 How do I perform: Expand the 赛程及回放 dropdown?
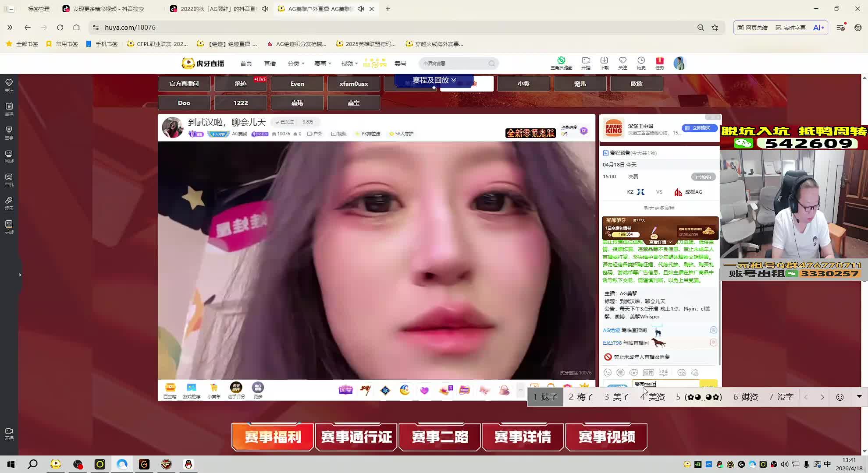pyautogui.click(x=434, y=80)
